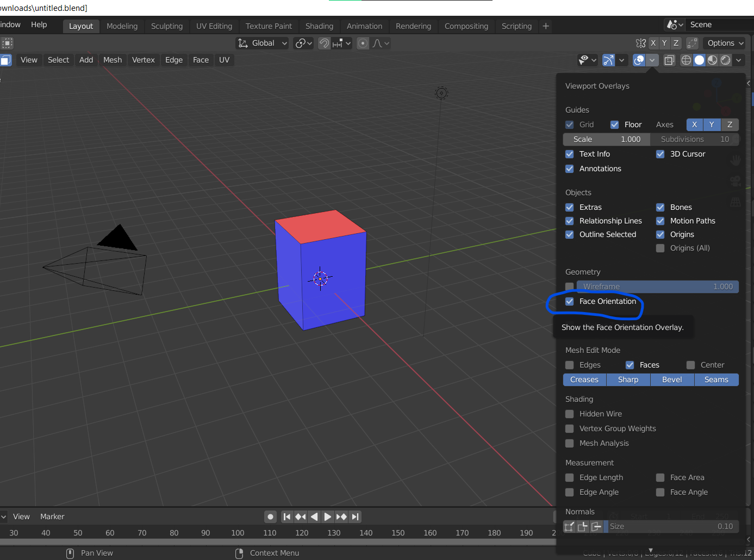Toggle the Seams overlay button
This screenshot has width=754, height=560.
coord(716,379)
